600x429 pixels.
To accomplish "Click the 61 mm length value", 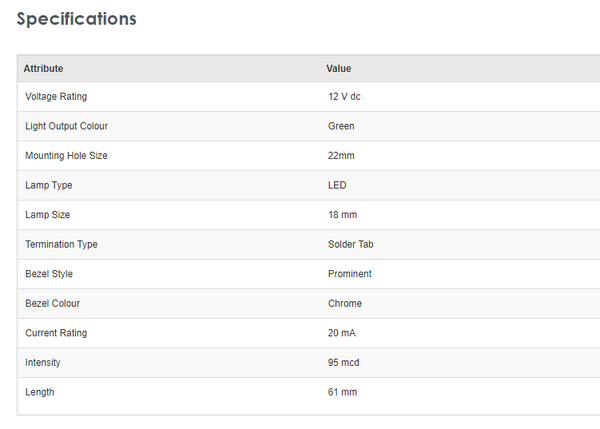I will pyautogui.click(x=342, y=392).
